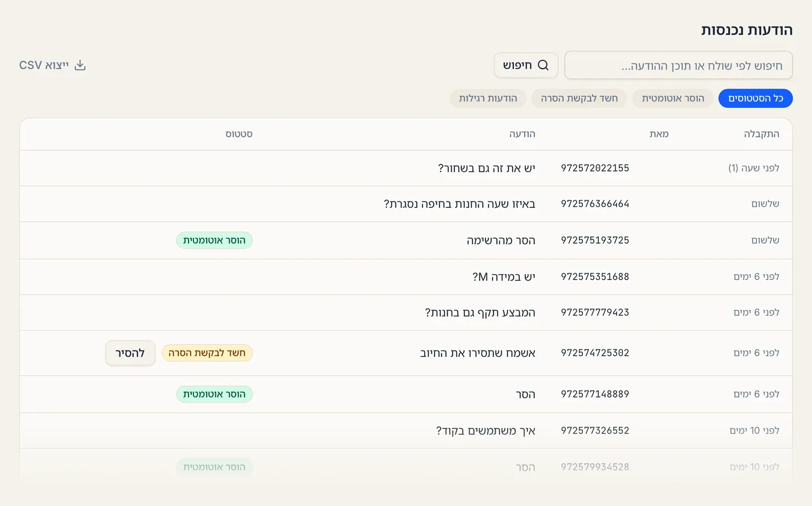Select phone number 972572022155
812x506 pixels.
pyautogui.click(x=595, y=168)
